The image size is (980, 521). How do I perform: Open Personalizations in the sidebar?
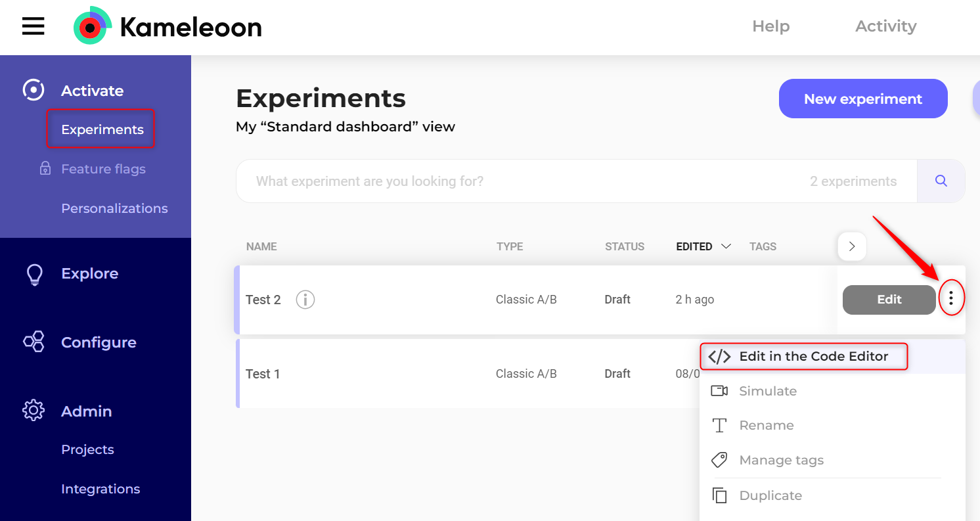tap(114, 208)
